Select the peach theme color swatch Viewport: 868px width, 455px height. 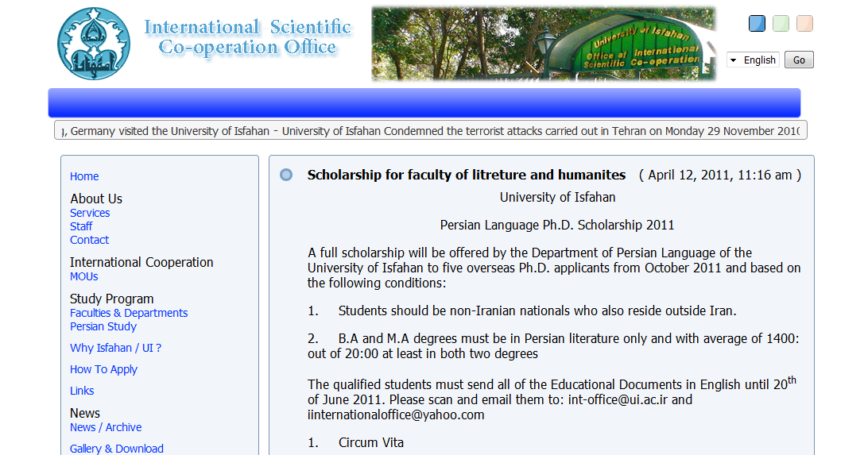(804, 24)
